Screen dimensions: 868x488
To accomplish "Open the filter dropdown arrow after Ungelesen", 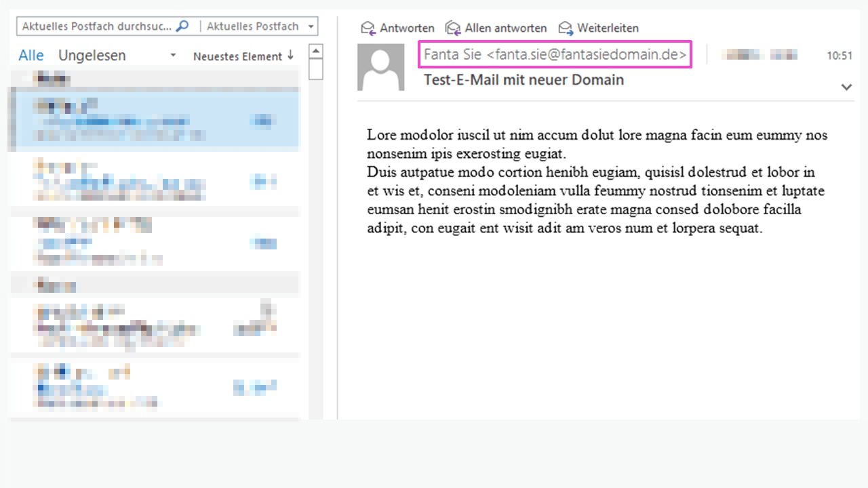I will pyautogui.click(x=173, y=56).
